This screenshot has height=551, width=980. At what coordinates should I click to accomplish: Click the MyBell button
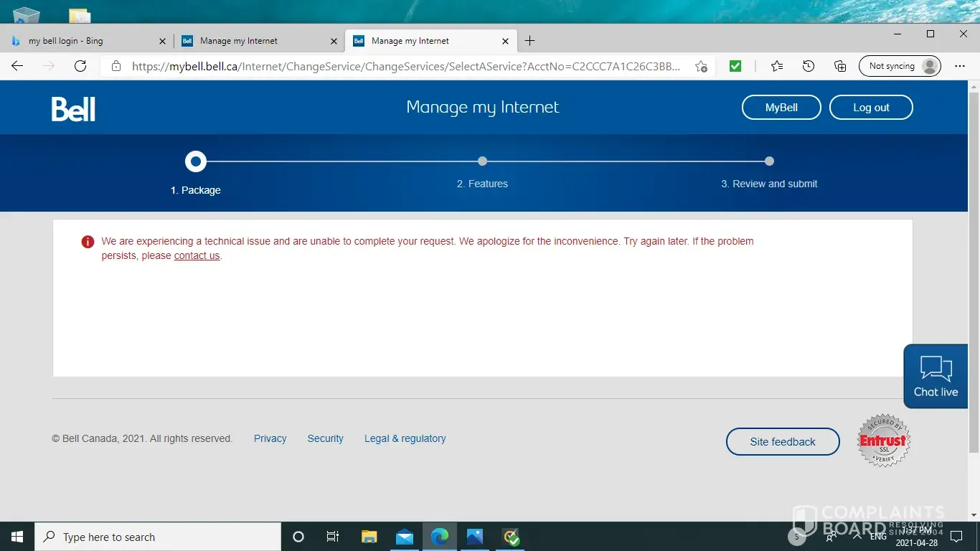tap(781, 108)
